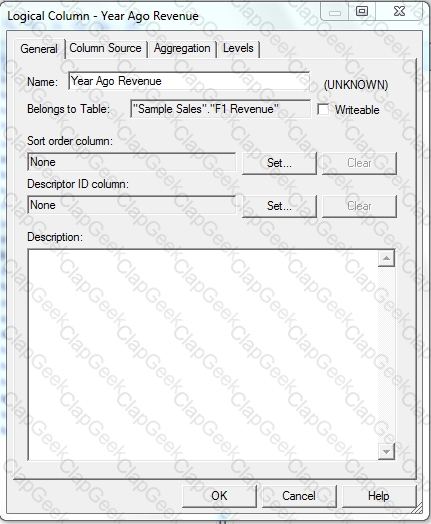Image resolution: width=431 pixels, height=524 pixels.
Task: Click the Belongs to Table field
Action: pos(220,109)
